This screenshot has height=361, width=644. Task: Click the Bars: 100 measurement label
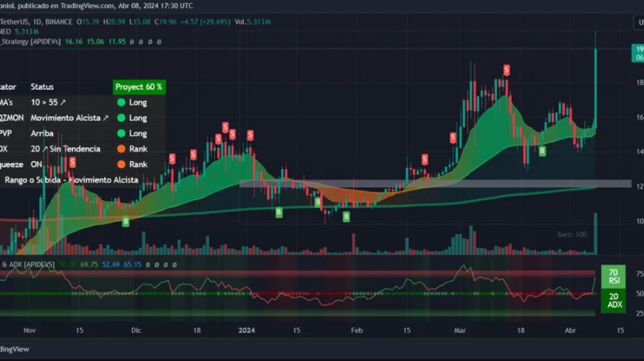[572, 234]
